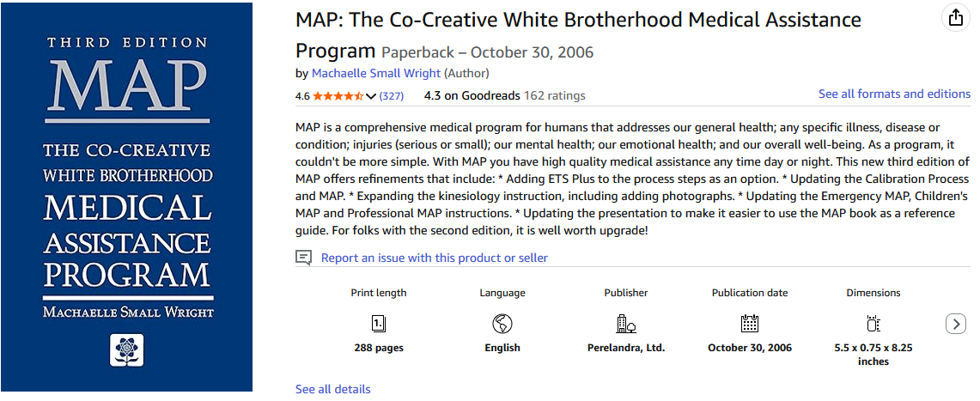Expand See all details section
This screenshot has width=980, height=401.
[333, 389]
